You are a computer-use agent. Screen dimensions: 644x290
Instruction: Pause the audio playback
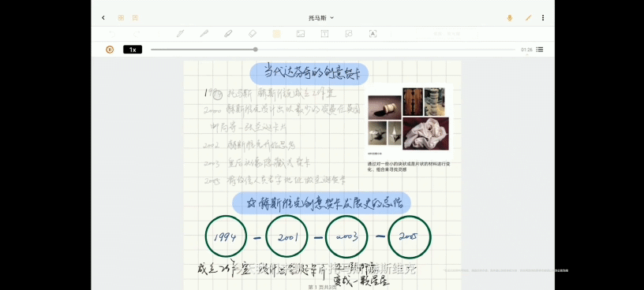(110, 50)
